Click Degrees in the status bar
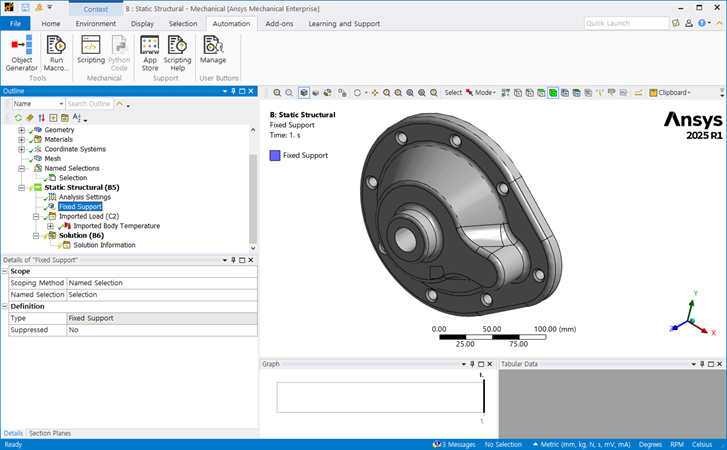This screenshot has width=727, height=450. [650, 444]
